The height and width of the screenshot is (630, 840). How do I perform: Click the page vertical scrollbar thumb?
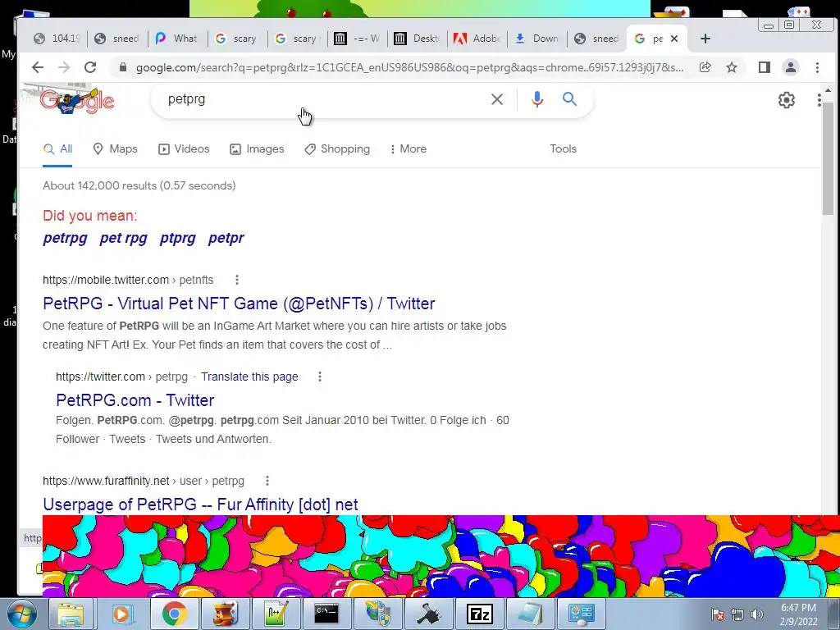(829, 158)
